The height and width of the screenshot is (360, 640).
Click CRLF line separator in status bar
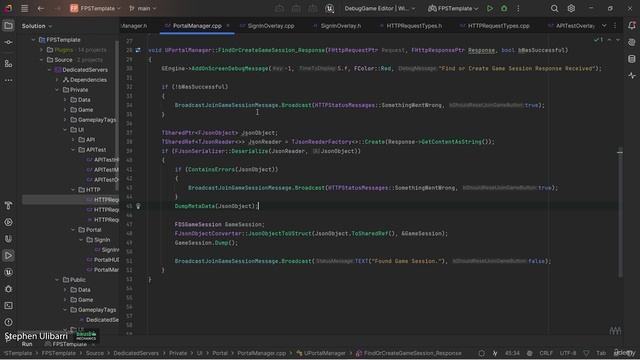546,353
